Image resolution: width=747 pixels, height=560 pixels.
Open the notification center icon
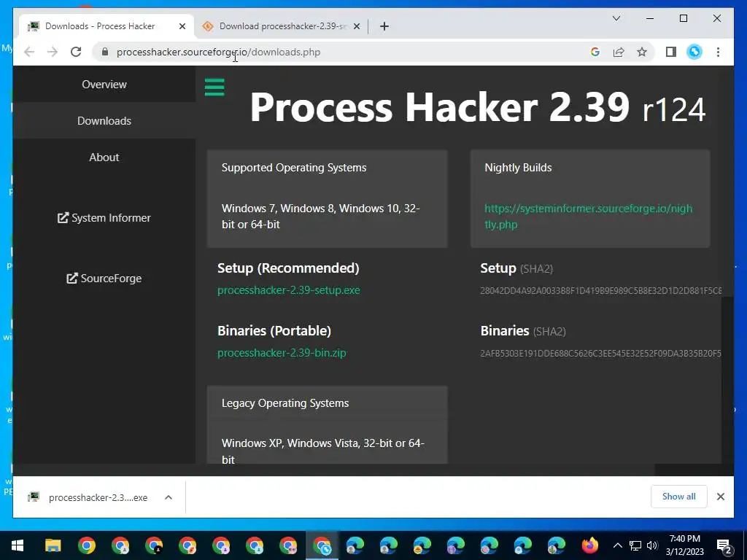(724, 546)
